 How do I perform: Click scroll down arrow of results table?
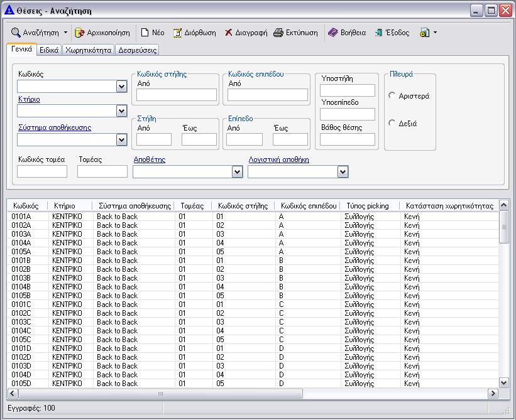504,382
